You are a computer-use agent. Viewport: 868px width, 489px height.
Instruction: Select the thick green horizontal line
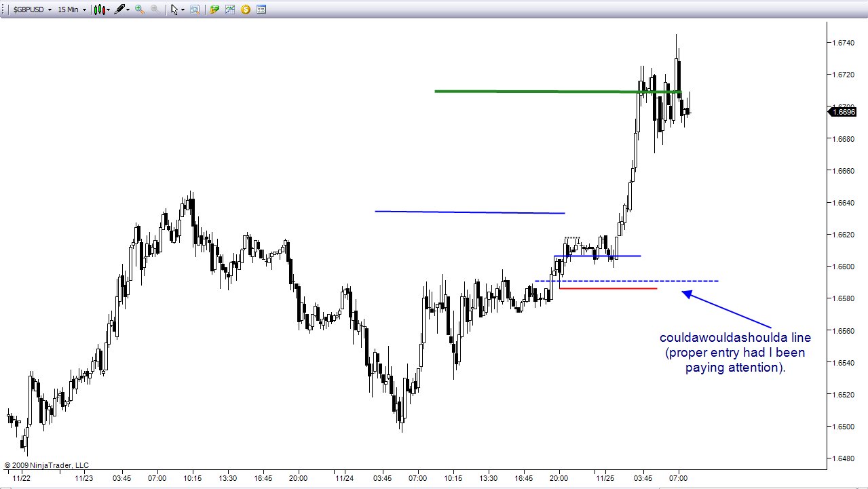tap(558, 91)
